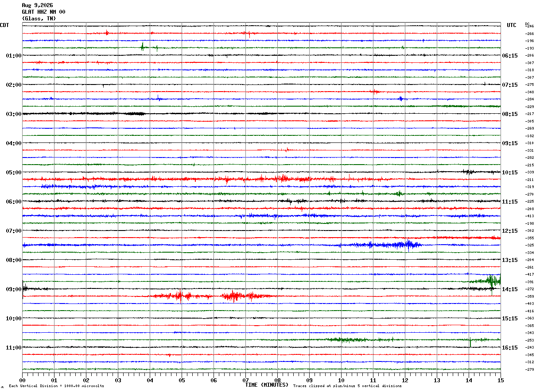Click the 16:15 UTC time label
Image resolution: width=536 pixels, height=392 pixels.
click(x=510, y=348)
